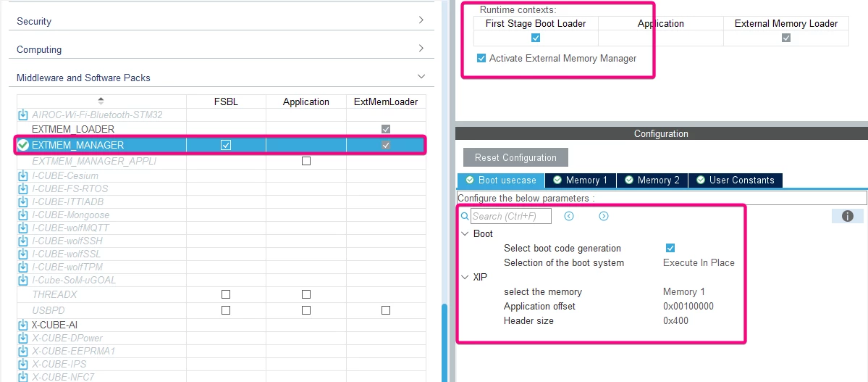Click External Memory Loader runtime context checkbox
Image resolution: width=868 pixels, height=382 pixels.
pos(785,38)
